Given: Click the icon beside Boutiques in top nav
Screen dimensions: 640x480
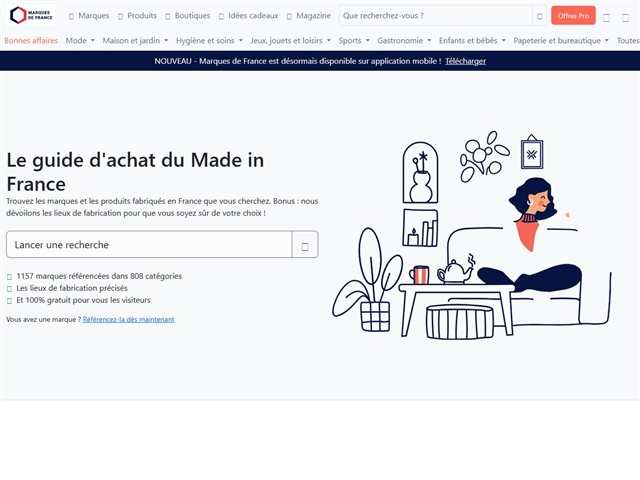Looking at the screenshot, I should click(168, 16).
